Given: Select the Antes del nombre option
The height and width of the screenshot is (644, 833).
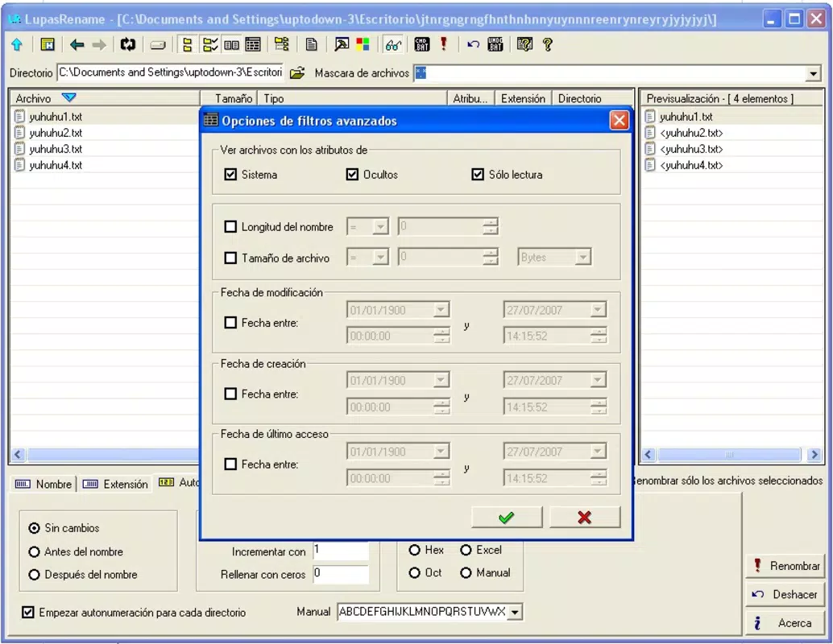Looking at the screenshot, I should (34, 552).
